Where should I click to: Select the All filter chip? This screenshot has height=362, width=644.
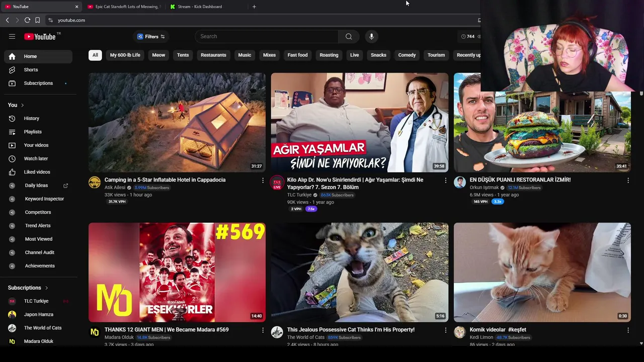click(x=95, y=55)
